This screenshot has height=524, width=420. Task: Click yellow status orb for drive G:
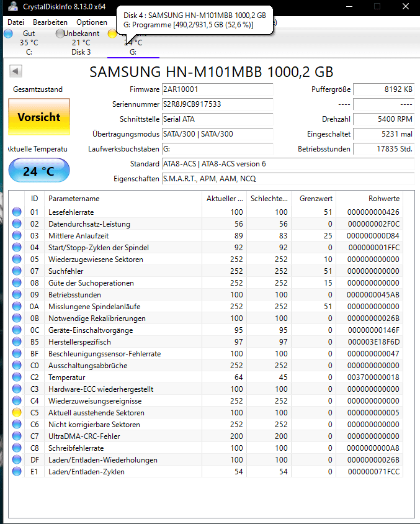pos(112,34)
